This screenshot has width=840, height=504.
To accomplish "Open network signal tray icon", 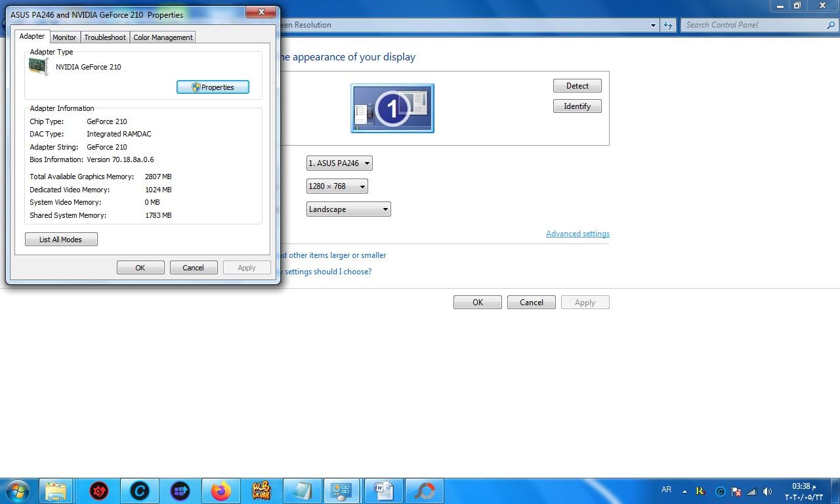I will point(751,492).
